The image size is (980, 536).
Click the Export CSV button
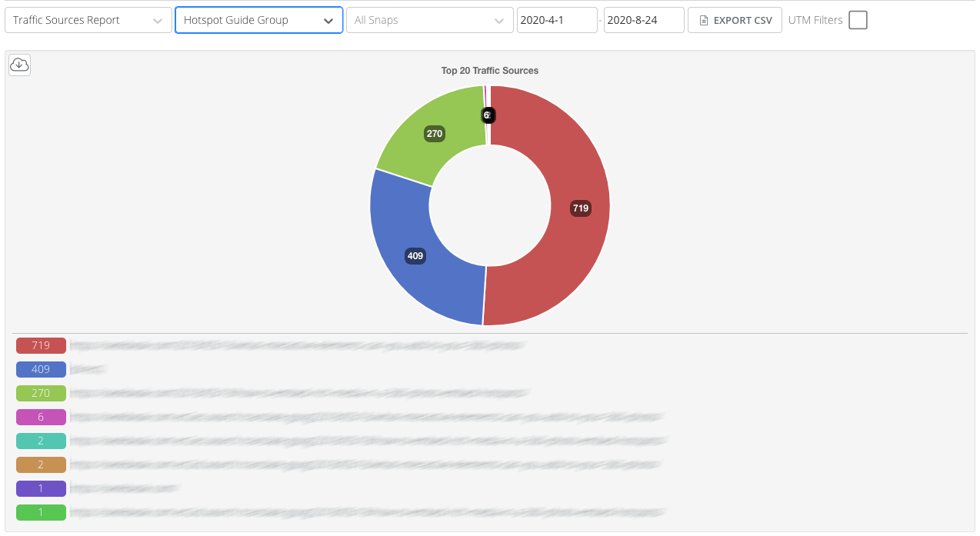tap(734, 20)
